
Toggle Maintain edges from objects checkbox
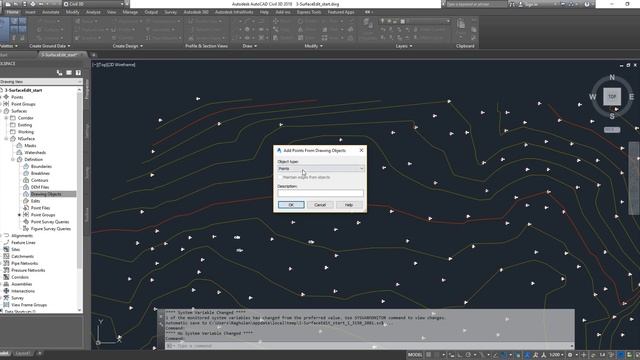(x=280, y=177)
